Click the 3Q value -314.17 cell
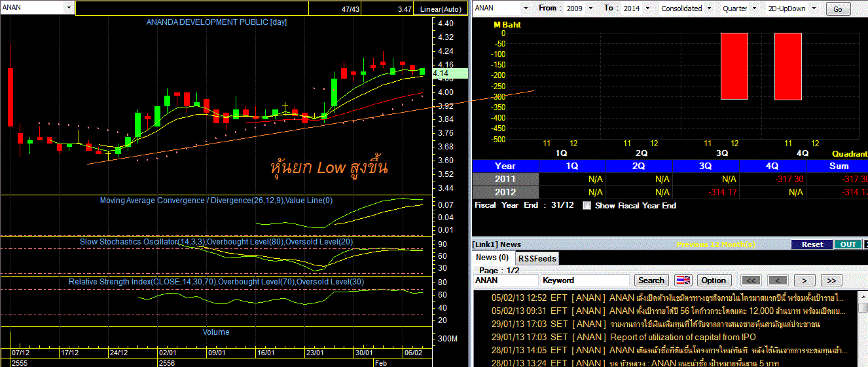 (706, 192)
